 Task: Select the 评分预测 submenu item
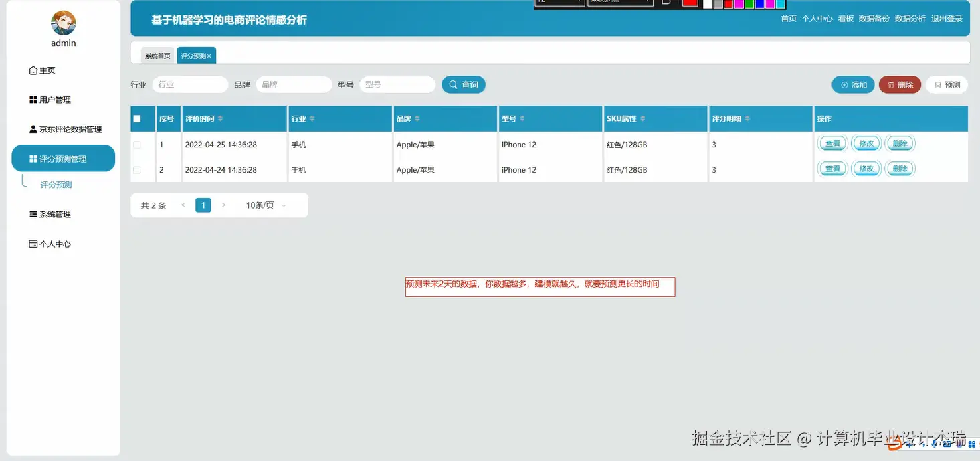click(x=56, y=185)
